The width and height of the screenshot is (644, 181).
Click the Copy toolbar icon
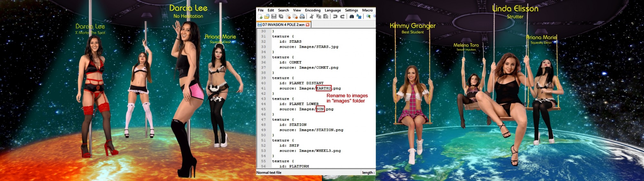(318, 16)
